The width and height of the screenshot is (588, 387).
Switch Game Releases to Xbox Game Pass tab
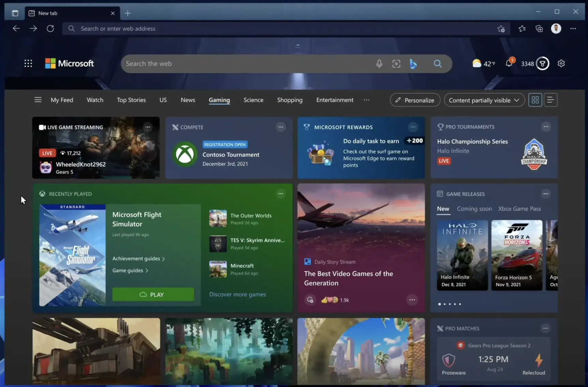(519, 209)
